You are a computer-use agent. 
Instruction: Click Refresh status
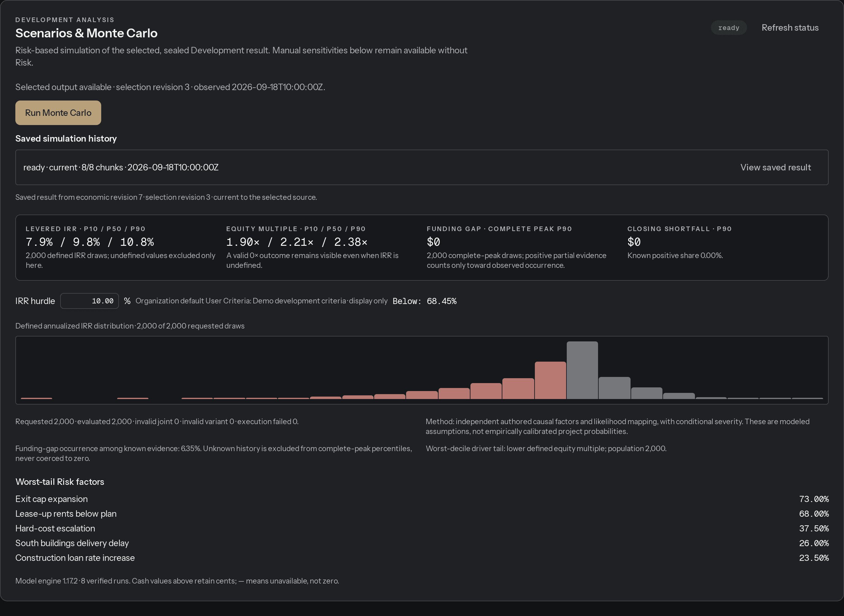[x=790, y=28]
